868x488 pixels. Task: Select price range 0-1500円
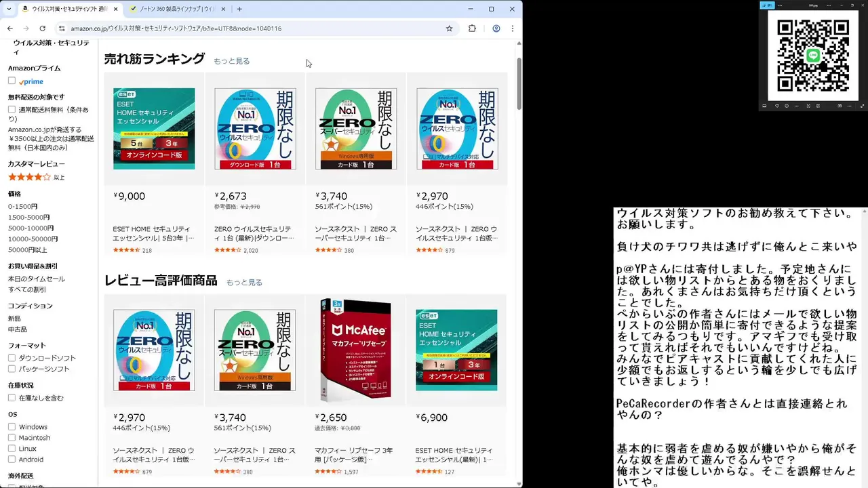[23, 206]
